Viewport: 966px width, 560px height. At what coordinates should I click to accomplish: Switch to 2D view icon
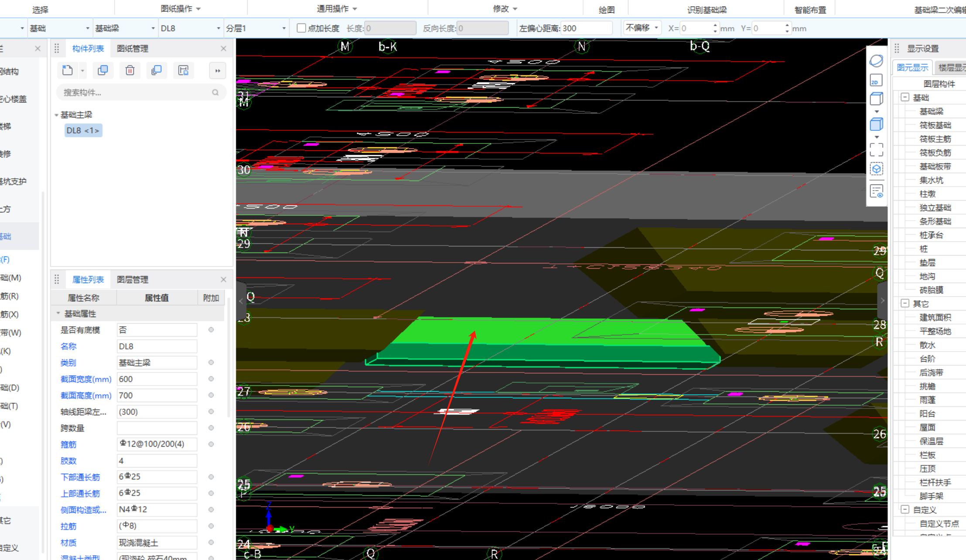pos(876,81)
